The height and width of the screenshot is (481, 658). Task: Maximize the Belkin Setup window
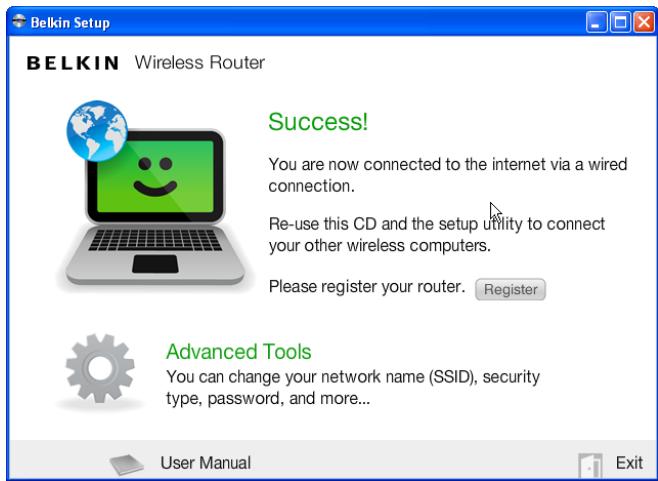[x=621, y=22]
